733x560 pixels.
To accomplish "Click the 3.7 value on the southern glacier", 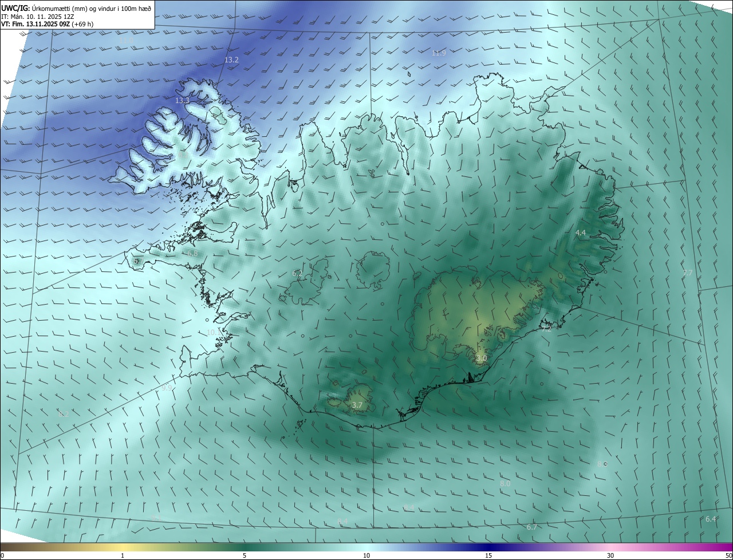I will [x=357, y=405].
